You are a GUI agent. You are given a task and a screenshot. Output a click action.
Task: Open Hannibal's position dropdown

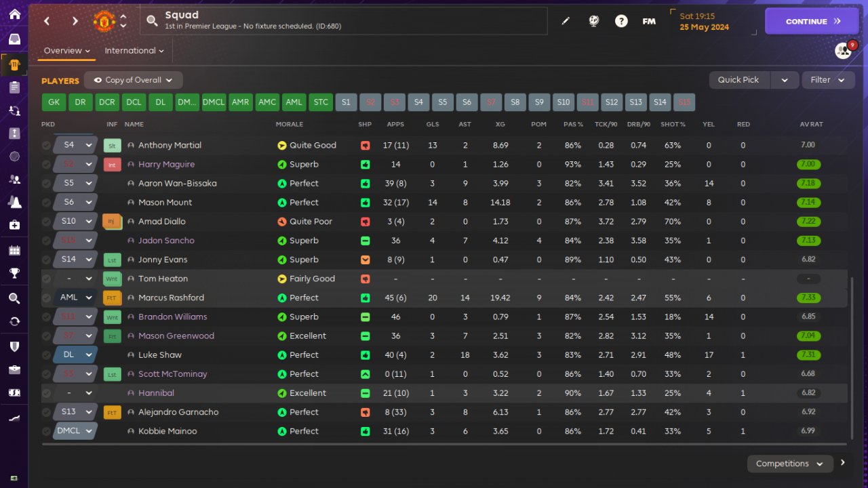click(75, 393)
